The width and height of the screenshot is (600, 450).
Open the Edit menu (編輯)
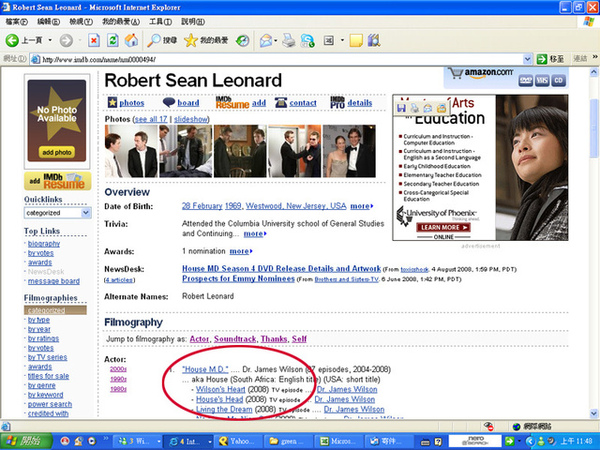[x=48, y=22]
